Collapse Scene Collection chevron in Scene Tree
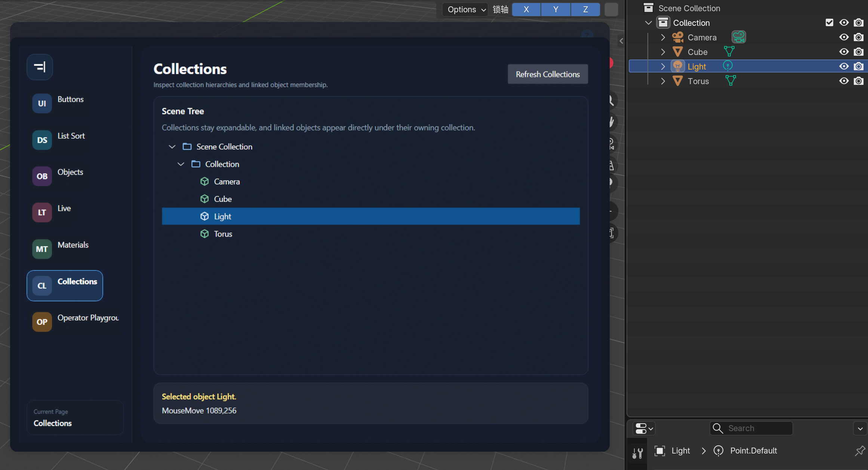This screenshot has width=868, height=470. (172, 147)
